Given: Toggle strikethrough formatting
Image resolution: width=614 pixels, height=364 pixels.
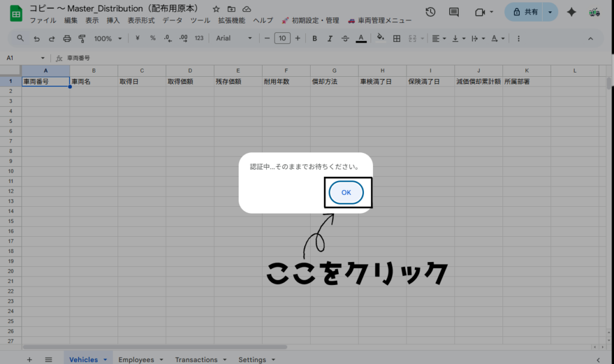Looking at the screenshot, I should coord(345,38).
